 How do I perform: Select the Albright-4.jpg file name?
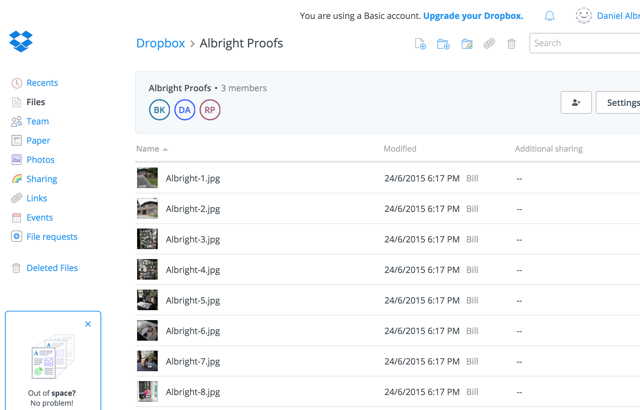pyautogui.click(x=193, y=270)
